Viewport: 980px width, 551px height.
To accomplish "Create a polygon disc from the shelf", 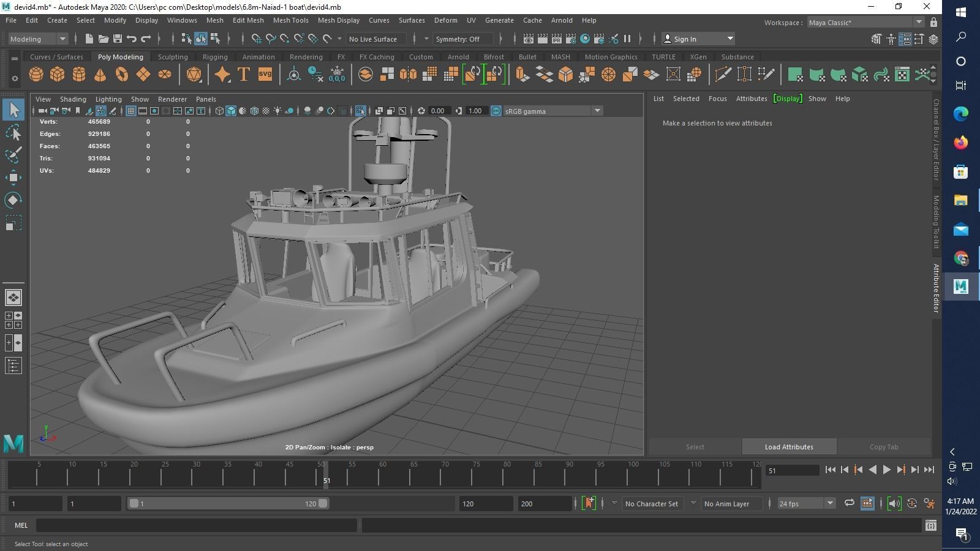I will pos(164,75).
